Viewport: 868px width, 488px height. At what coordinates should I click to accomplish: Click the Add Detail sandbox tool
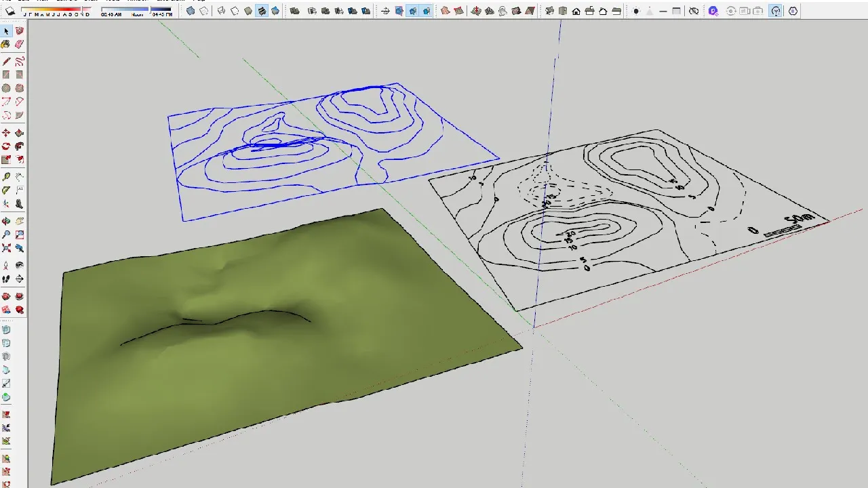[x=516, y=11]
